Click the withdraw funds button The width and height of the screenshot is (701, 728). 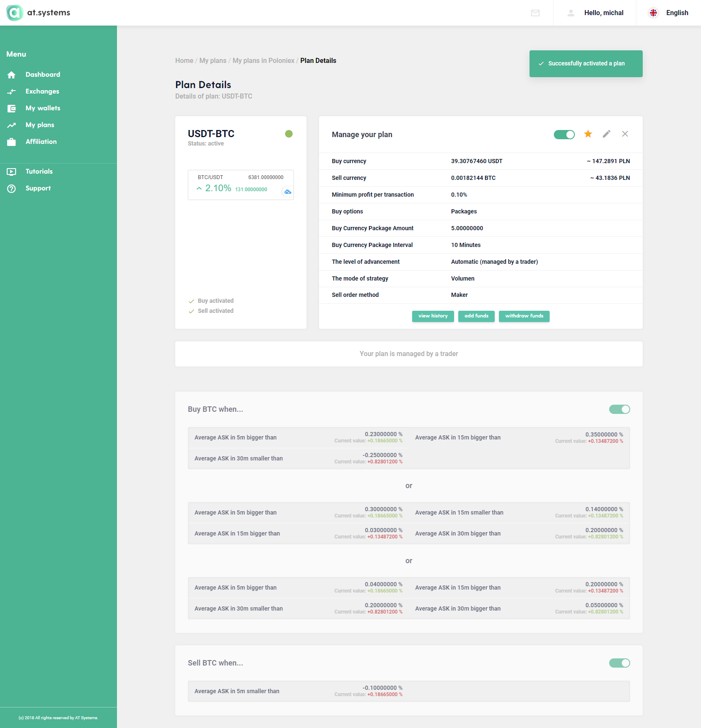pos(524,316)
